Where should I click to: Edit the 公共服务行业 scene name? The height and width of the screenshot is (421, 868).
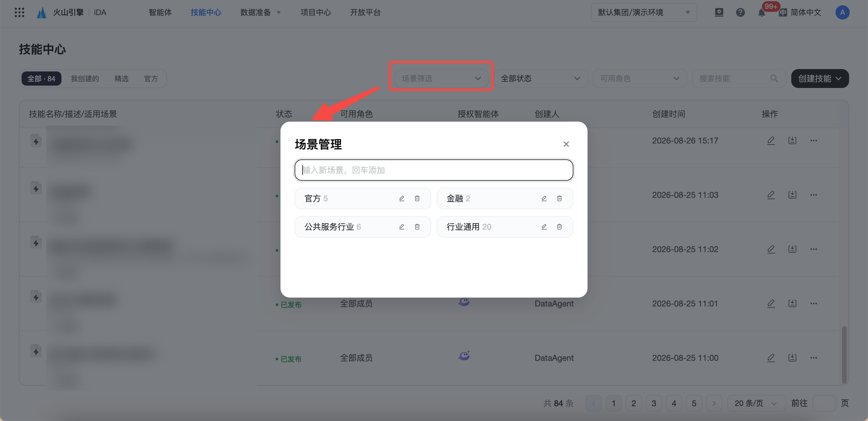(402, 227)
